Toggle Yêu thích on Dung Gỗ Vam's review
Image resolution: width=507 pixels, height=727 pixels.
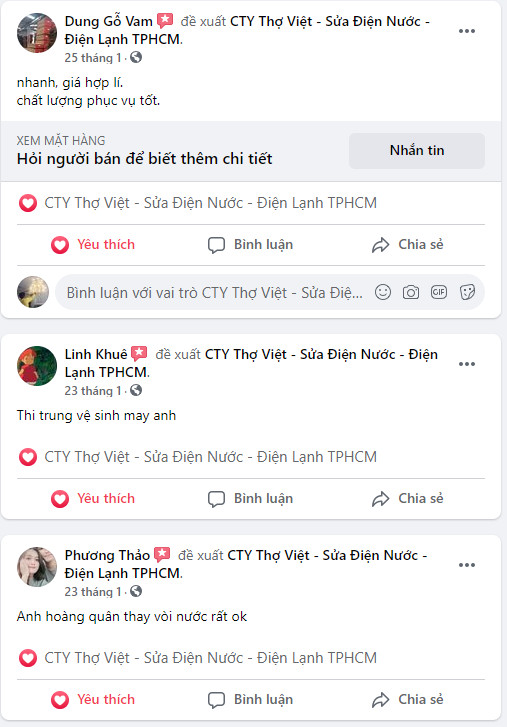click(x=93, y=245)
